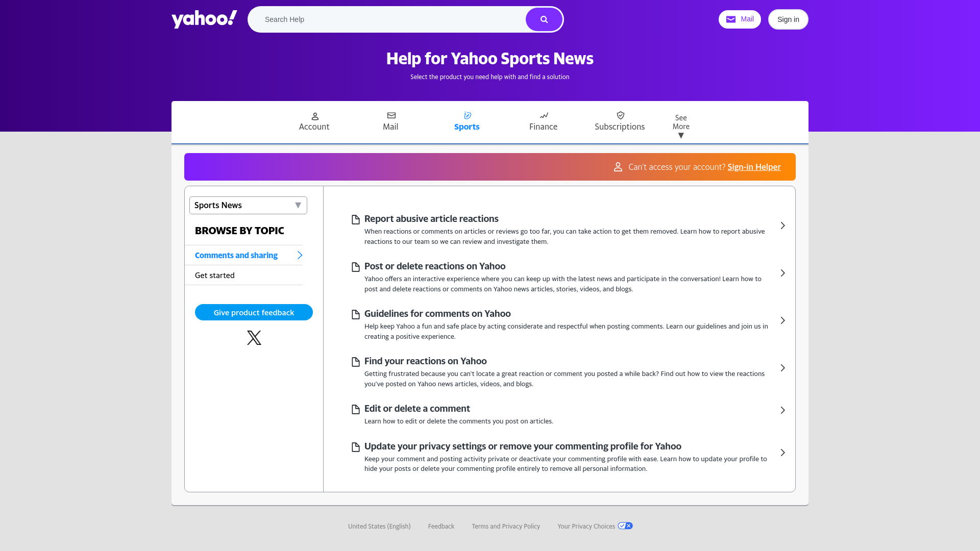
Task: Click arrow for Find your reactions on Yahoo
Action: pos(782,368)
